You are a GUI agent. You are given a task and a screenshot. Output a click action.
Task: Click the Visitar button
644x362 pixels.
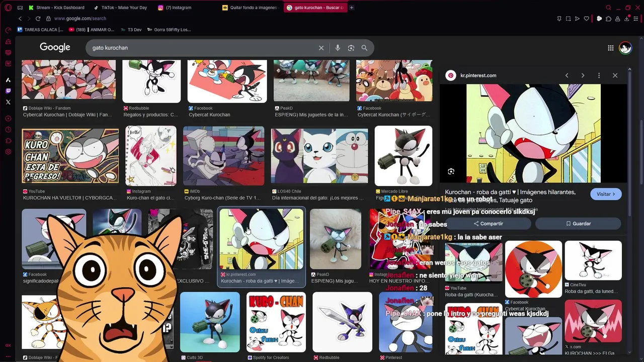606,194
